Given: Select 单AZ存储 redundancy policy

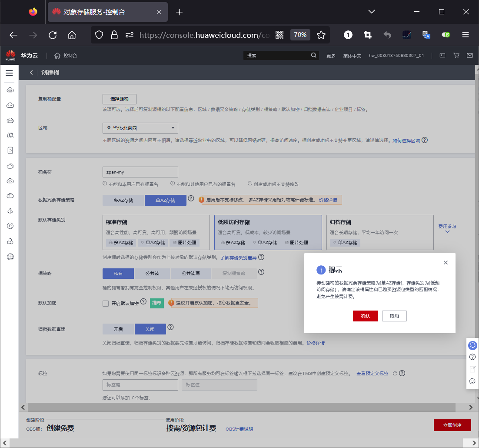Looking at the screenshot, I should click(x=165, y=200).
